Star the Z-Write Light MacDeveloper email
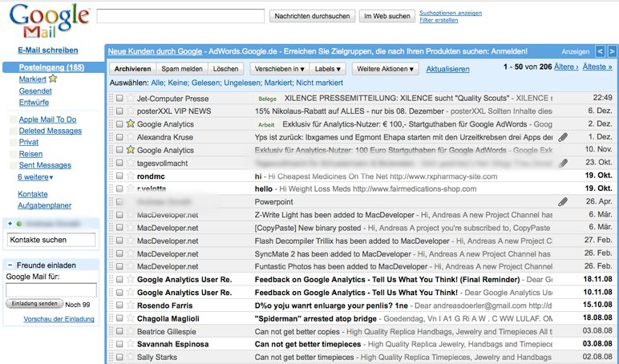 131,215
